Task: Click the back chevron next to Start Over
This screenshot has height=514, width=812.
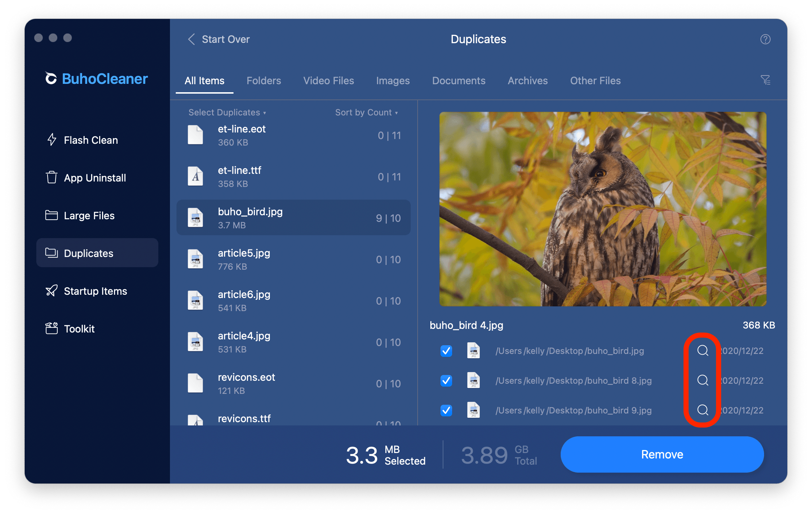Action: pos(191,39)
